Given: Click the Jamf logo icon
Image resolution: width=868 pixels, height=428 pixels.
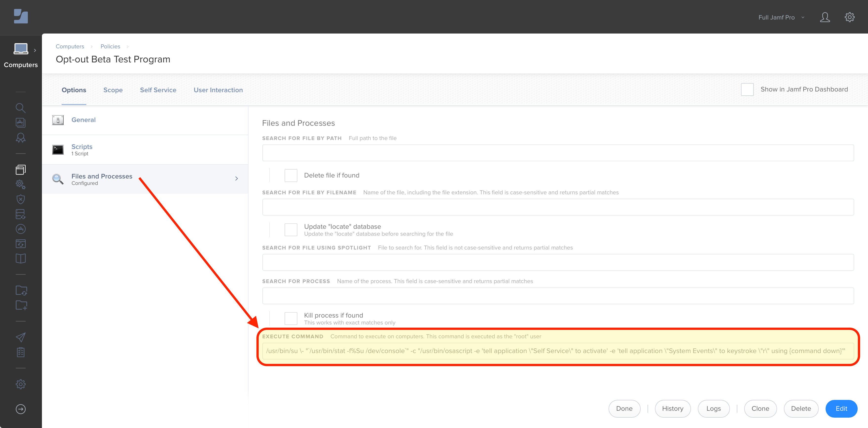Looking at the screenshot, I should point(20,16).
